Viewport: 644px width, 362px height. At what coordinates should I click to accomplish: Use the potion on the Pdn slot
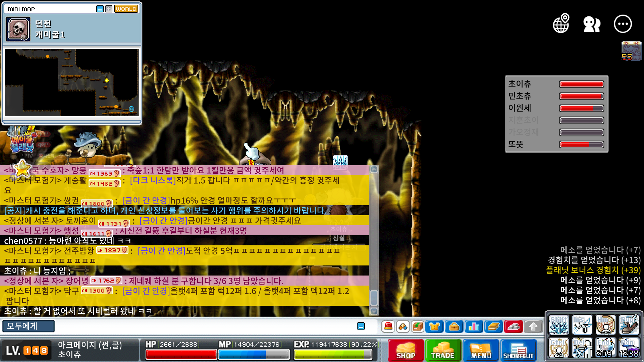(629, 348)
